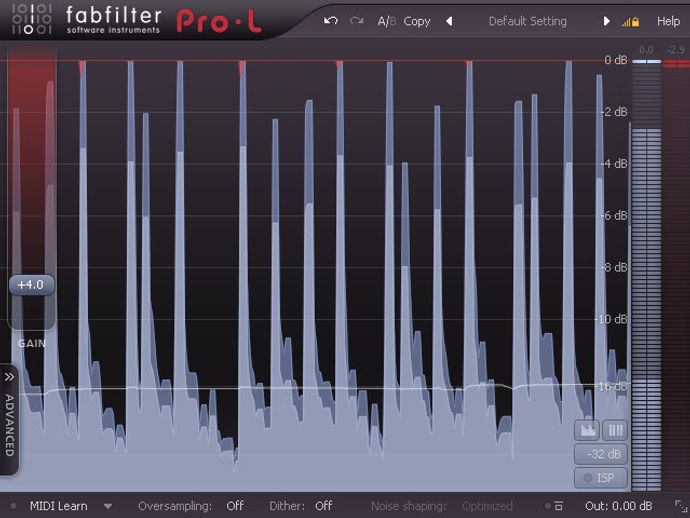Screen dimensions: 690x518
Task: Click the Pro-L product name
Action: [219, 21]
